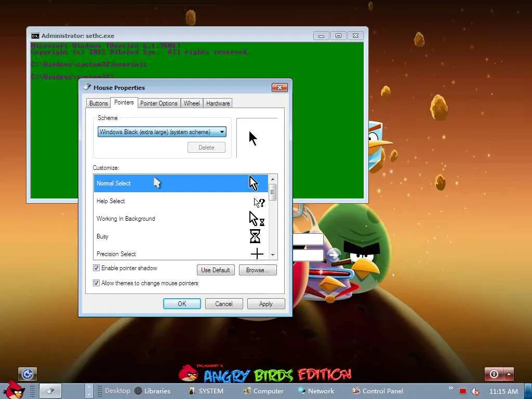Expand the shutdown options arrow

[509, 374]
